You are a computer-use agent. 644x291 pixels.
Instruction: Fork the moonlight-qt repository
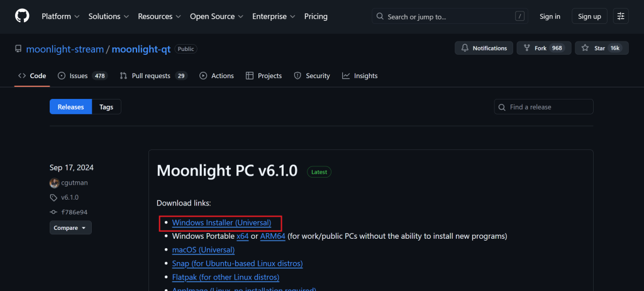(544, 48)
